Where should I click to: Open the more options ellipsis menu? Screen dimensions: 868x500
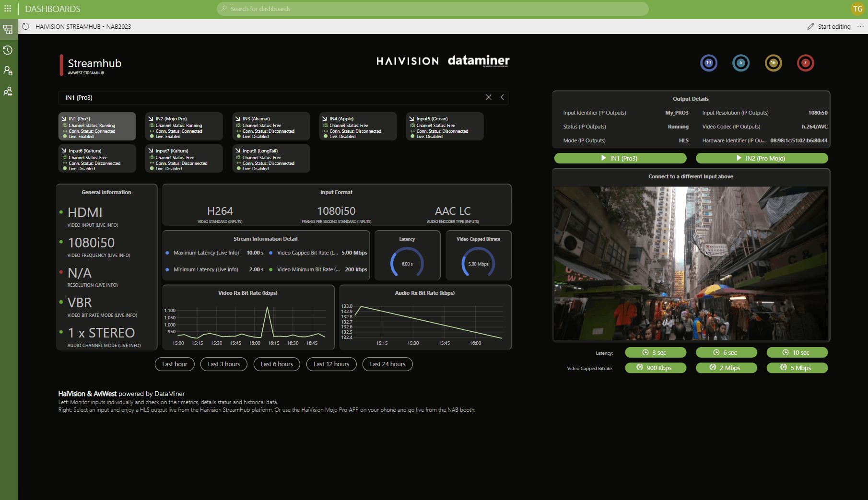click(x=860, y=26)
